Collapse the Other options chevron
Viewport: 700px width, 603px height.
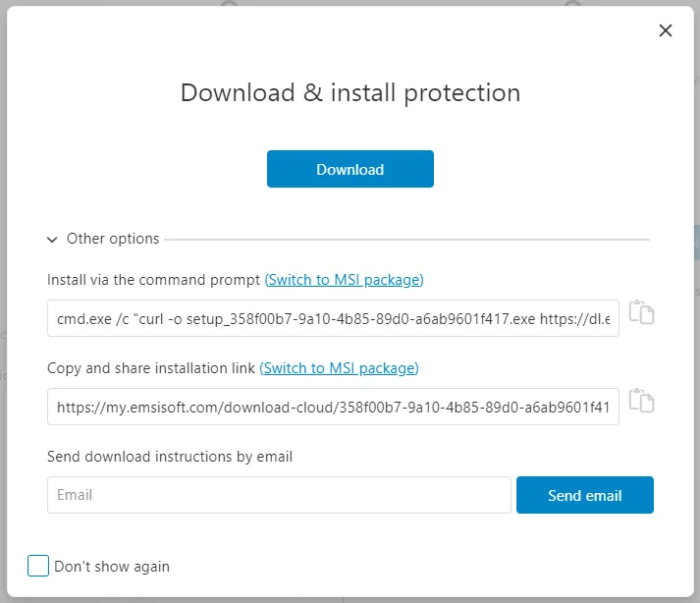[53, 239]
